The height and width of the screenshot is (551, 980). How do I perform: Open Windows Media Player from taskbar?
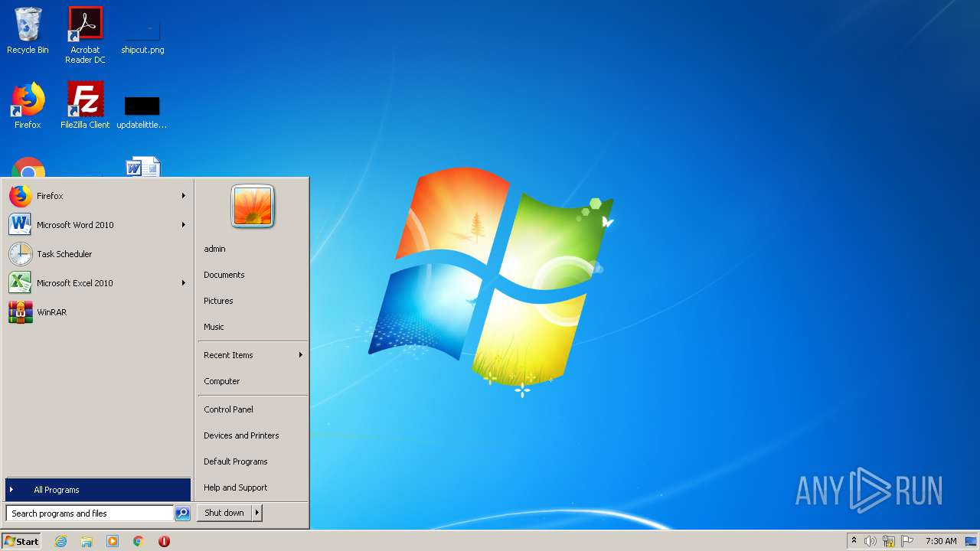pos(113,541)
